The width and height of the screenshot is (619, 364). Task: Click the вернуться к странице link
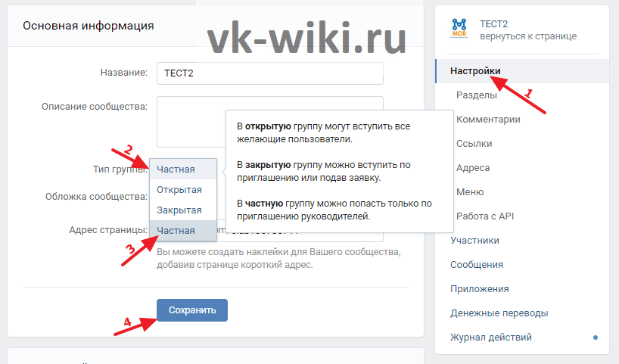tap(528, 36)
